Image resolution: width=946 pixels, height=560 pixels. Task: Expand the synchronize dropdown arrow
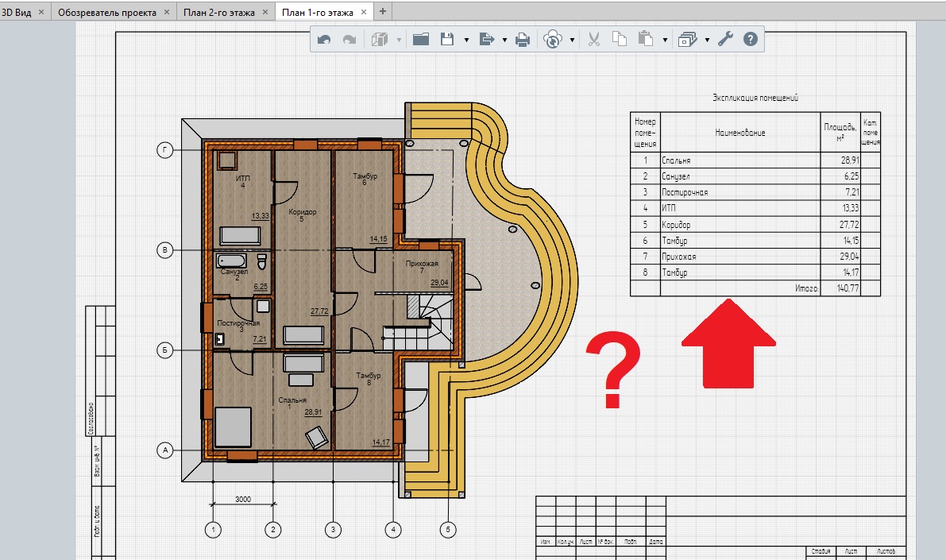tap(572, 41)
